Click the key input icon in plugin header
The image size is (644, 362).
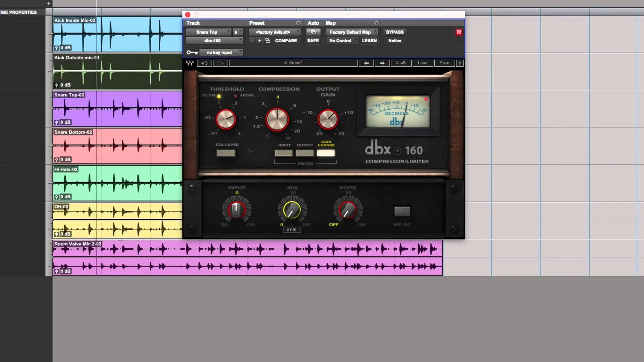192,52
